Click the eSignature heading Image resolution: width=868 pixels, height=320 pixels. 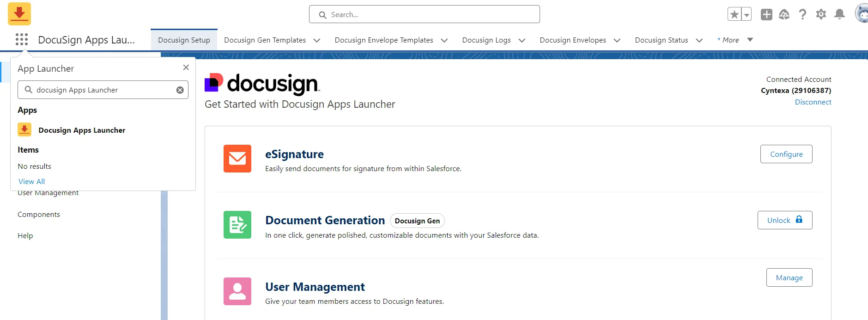[294, 154]
